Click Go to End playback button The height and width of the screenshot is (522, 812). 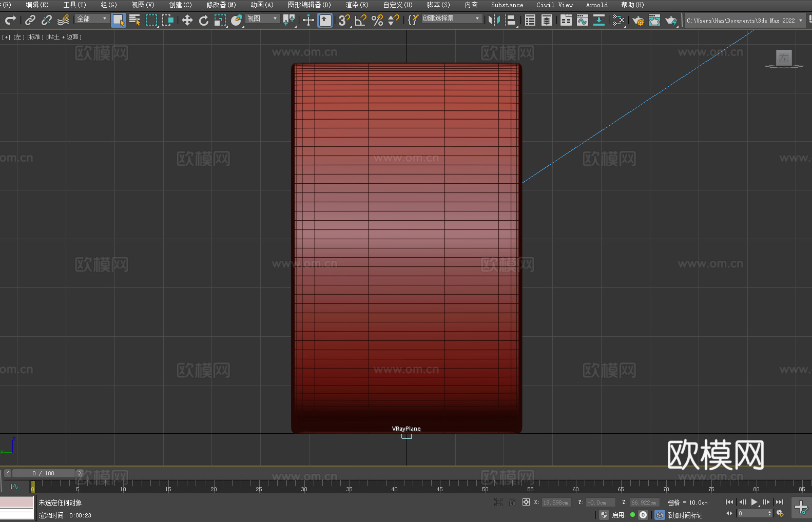780,502
